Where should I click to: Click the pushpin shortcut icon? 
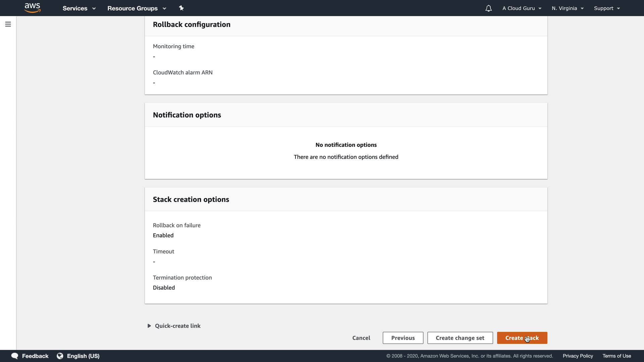[181, 8]
